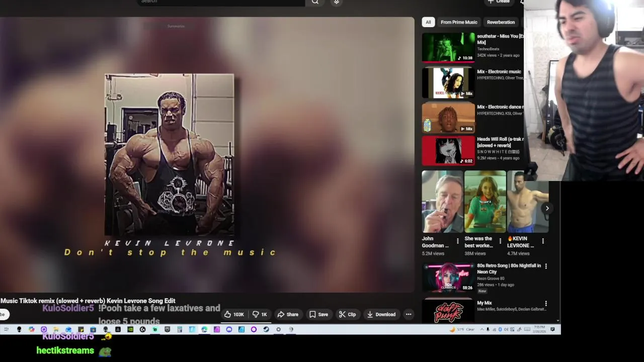644x362 pixels.
Task: Play the John Goodman short thumbnail
Action: point(443,202)
